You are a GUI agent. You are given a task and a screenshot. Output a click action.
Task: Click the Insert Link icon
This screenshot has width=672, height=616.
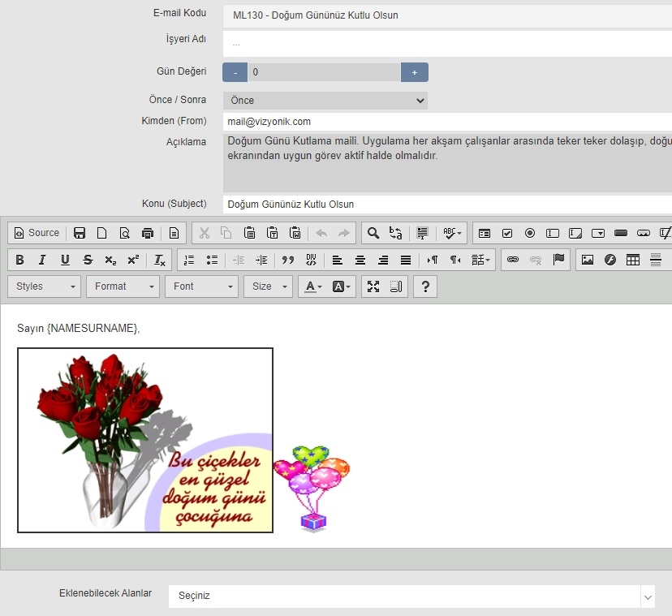tap(513, 260)
